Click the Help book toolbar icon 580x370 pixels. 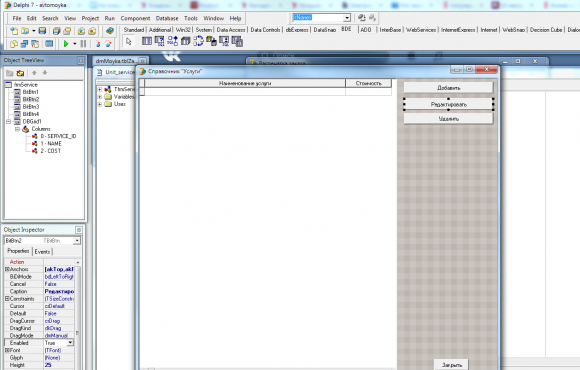[x=110, y=31]
